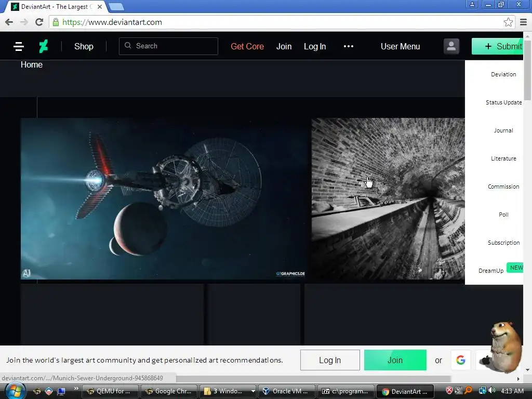Sign in with Apple icon
532x399 pixels.
pos(485,360)
